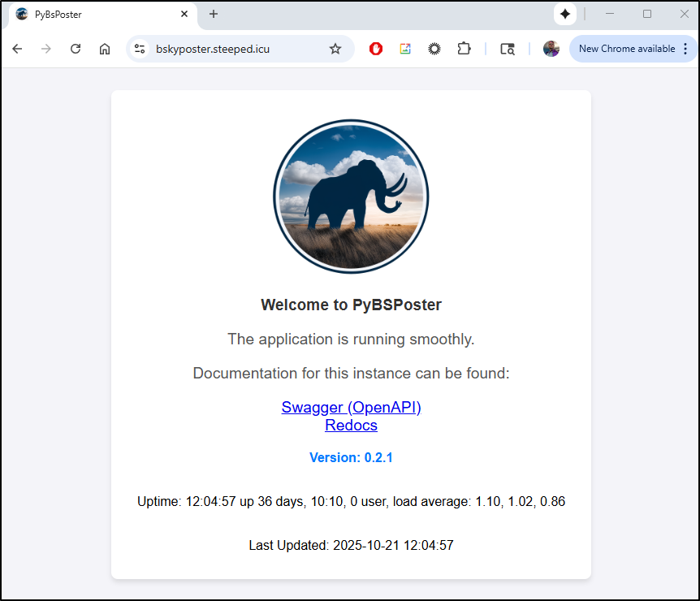Screen dimensions: 700x601
Task: Click the search tabs icon in toolbar
Action: (x=508, y=49)
